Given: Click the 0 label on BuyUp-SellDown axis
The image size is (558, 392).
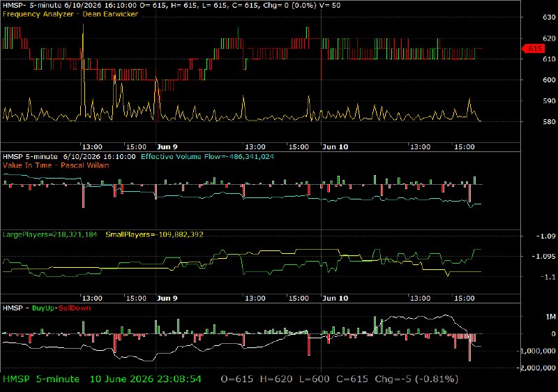Looking at the screenshot, I should (x=553, y=334).
